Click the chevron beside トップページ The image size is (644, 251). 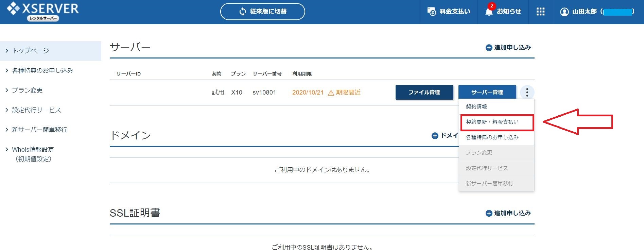click(6, 51)
